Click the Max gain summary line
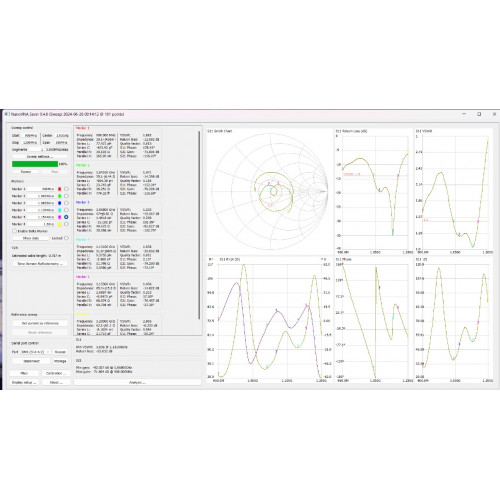This screenshot has height=500, width=500. [x=104, y=371]
